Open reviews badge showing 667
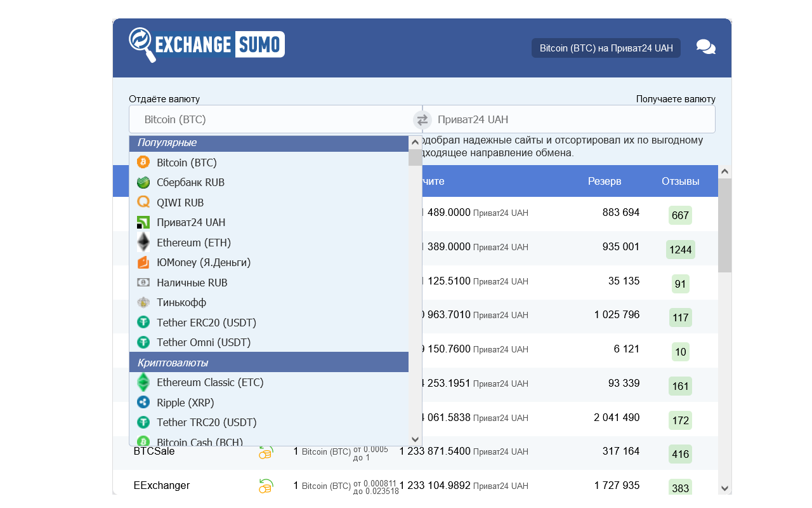The image size is (812, 508). tap(680, 215)
